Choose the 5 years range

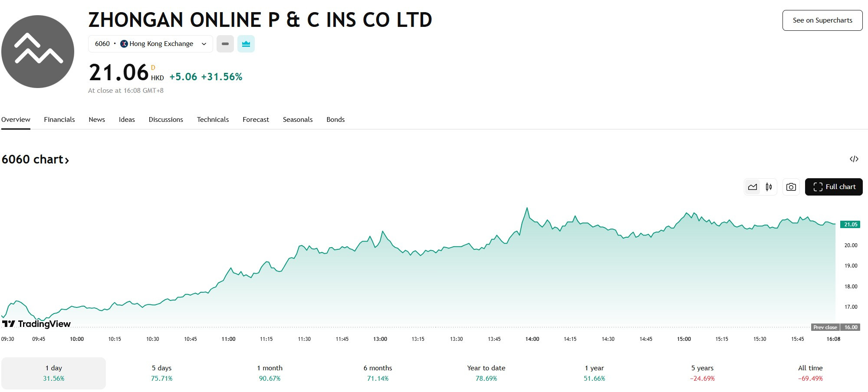click(x=702, y=373)
